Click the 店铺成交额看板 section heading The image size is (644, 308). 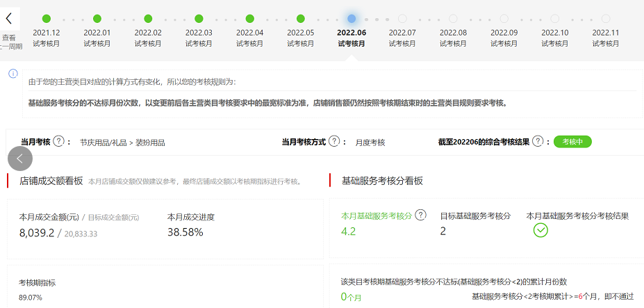click(51, 181)
